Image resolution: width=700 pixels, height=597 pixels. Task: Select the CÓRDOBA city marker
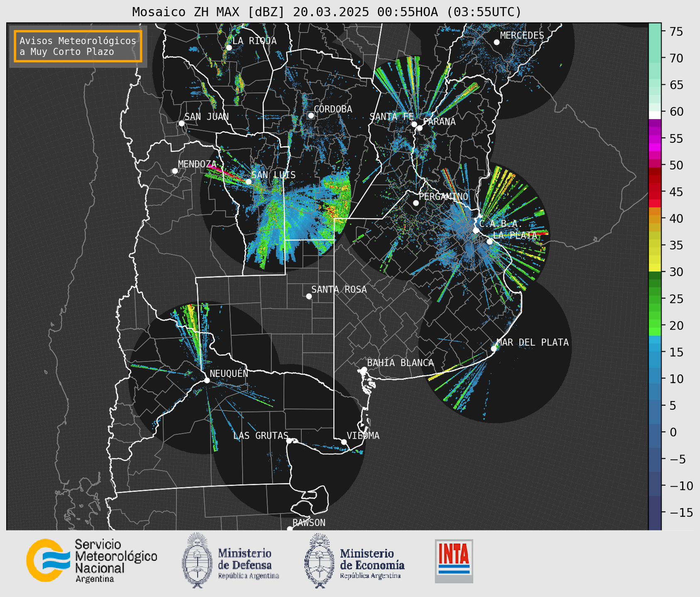click(311, 115)
